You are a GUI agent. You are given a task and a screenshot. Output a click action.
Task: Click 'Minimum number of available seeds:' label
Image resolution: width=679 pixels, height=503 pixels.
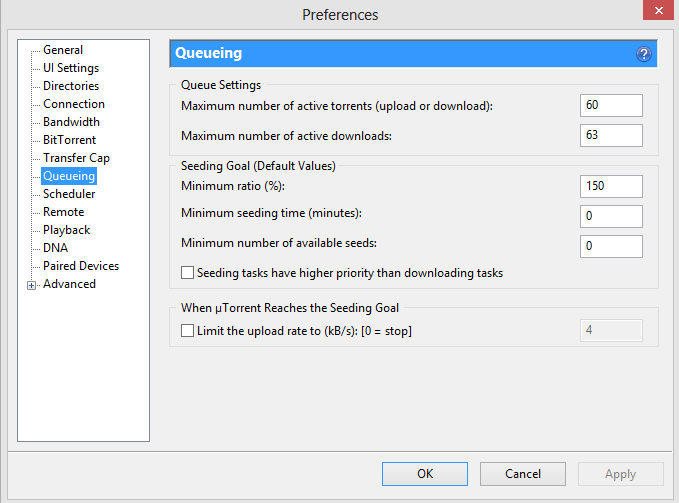tap(279, 243)
